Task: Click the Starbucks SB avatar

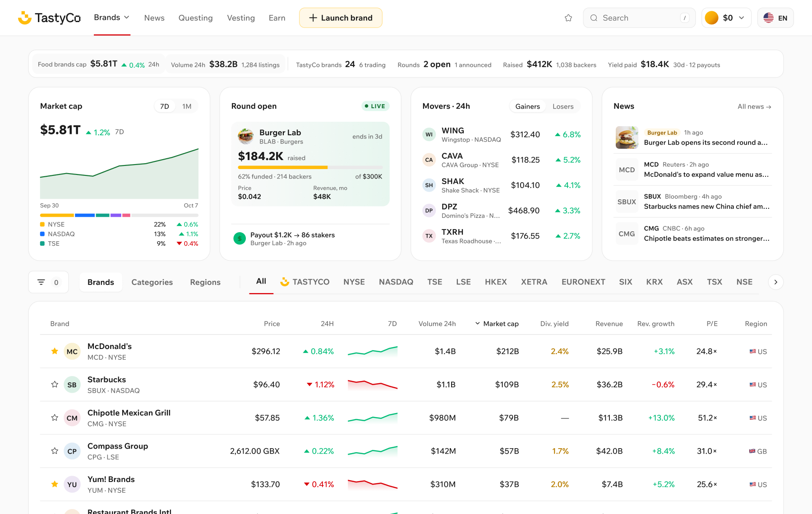Action: [72, 385]
